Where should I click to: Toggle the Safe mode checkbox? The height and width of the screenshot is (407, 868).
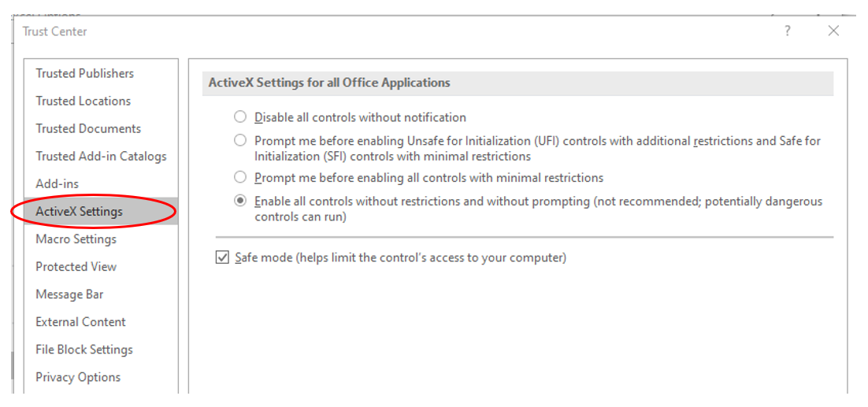coord(222,257)
